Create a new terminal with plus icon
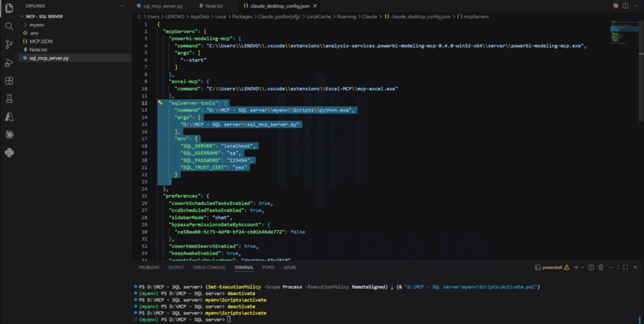The width and height of the screenshot is (644, 324). pyautogui.click(x=576, y=267)
